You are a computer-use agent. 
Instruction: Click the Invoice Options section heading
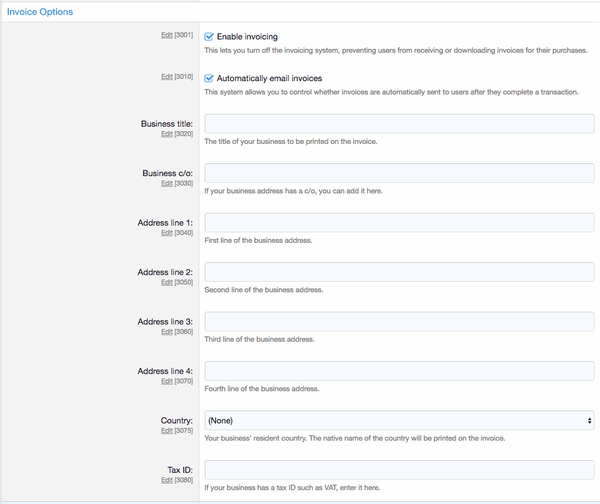[x=40, y=12]
